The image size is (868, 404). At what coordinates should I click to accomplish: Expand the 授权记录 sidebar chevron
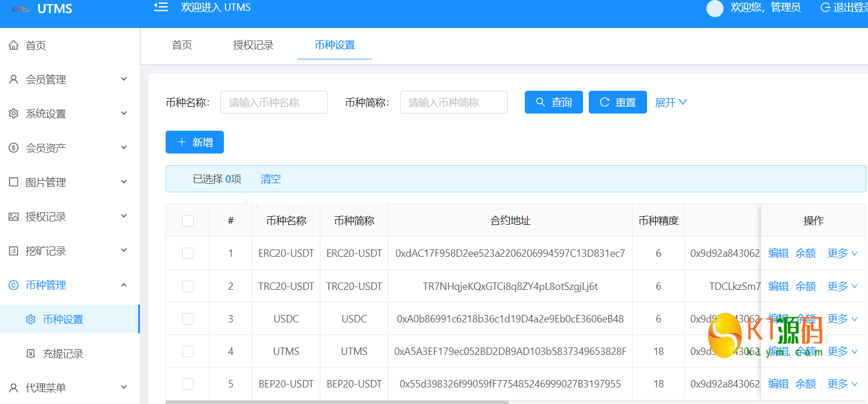(x=124, y=216)
